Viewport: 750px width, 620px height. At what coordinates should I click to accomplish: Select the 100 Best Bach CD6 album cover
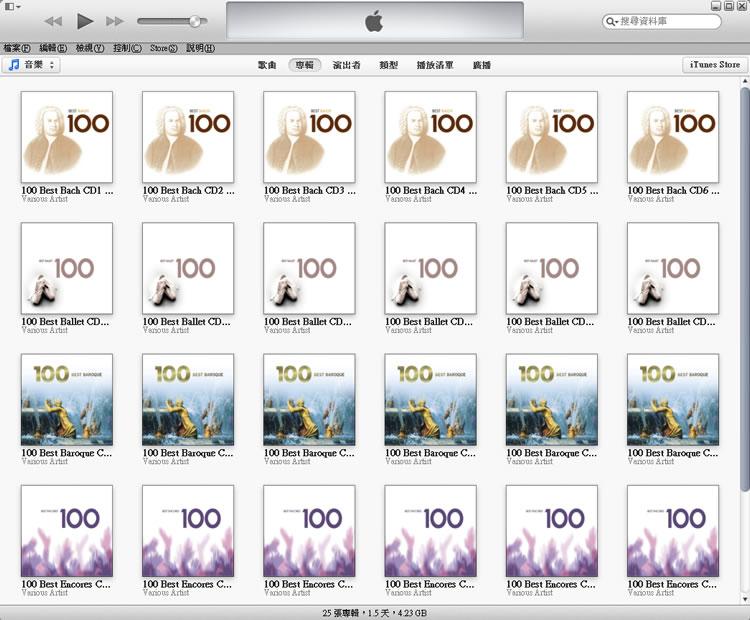point(673,137)
